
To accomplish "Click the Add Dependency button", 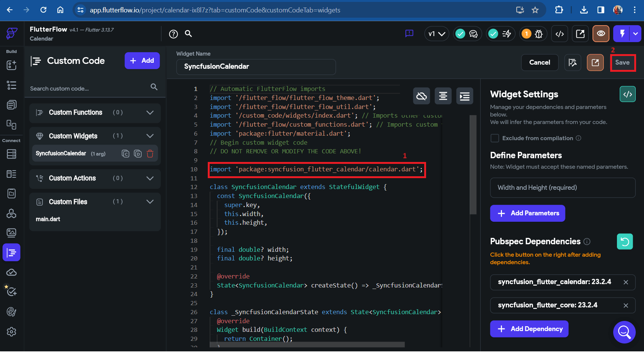I will tap(529, 329).
